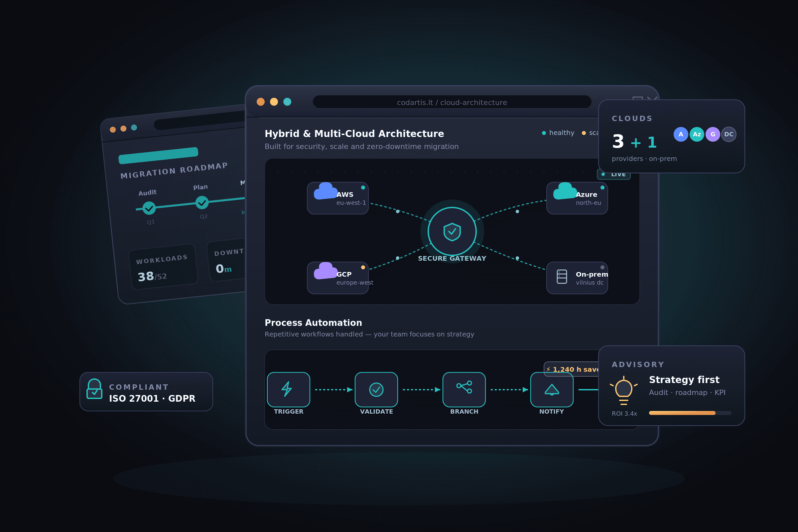Click the Notify step icon
Image resolution: width=798 pixels, height=532 pixels.
pyautogui.click(x=552, y=389)
